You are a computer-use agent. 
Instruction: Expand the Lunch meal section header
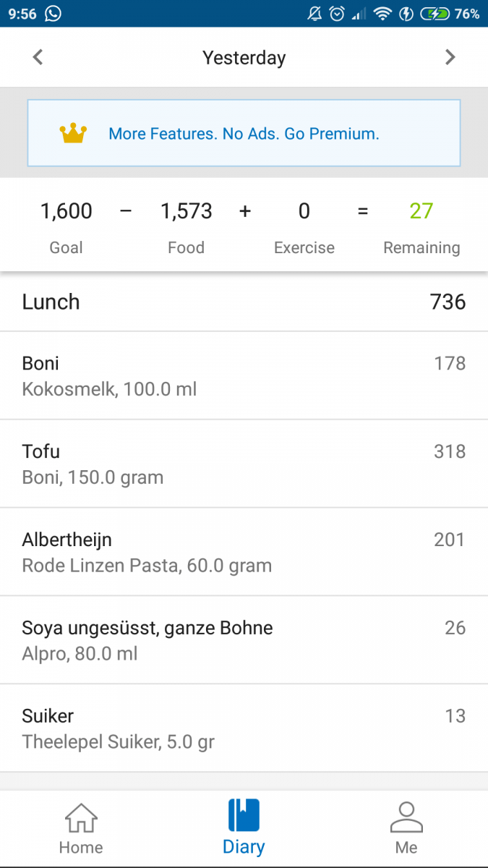[x=244, y=302]
